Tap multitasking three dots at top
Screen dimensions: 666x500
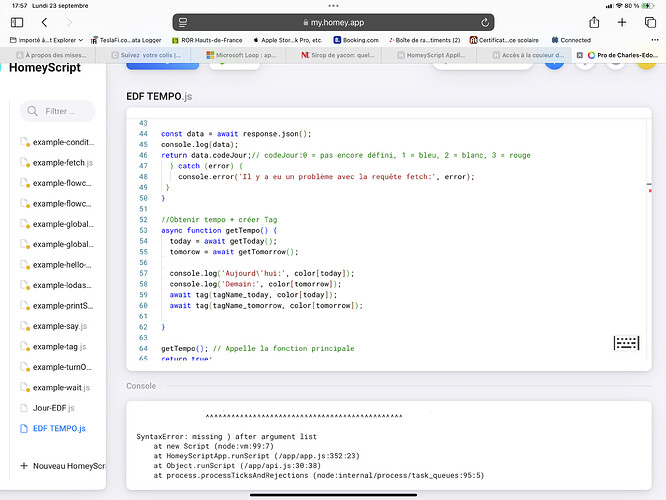[x=333, y=6]
